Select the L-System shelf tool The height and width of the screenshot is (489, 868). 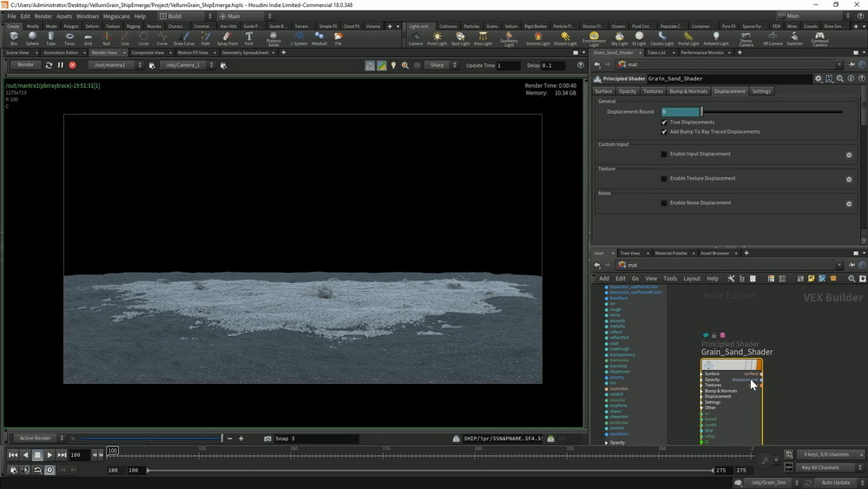tap(299, 38)
